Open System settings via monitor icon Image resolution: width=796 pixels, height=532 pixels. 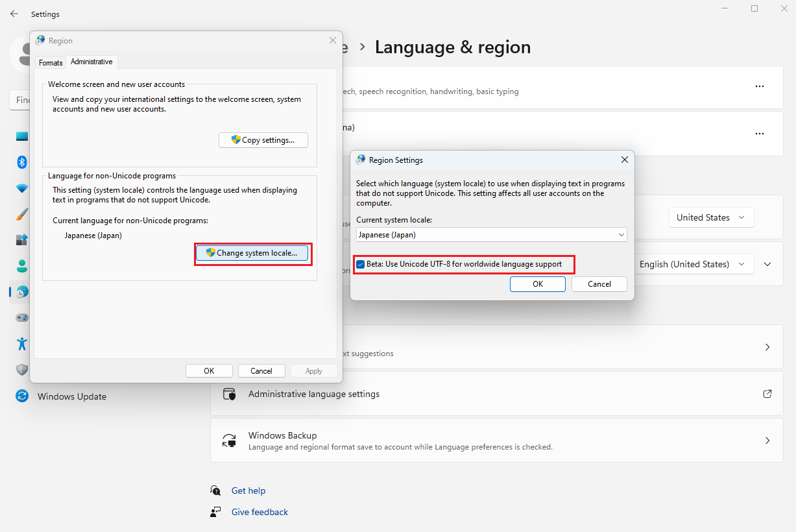(x=22, y=136)
